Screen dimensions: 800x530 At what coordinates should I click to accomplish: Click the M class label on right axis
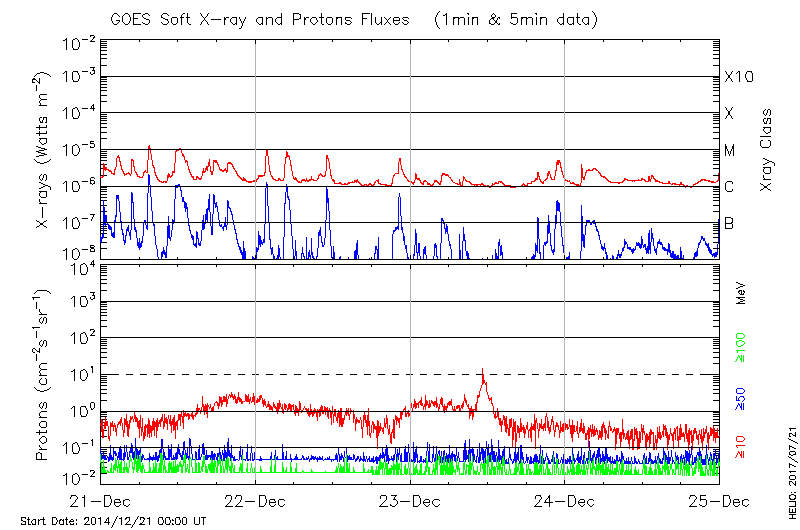click(x=730, y=150)
